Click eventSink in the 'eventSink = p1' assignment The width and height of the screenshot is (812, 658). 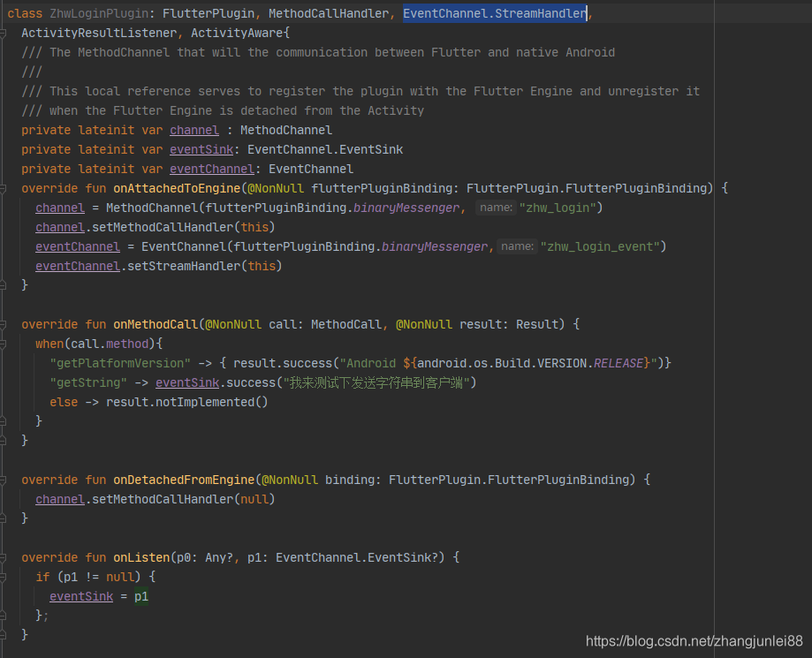tap(81, 596)
